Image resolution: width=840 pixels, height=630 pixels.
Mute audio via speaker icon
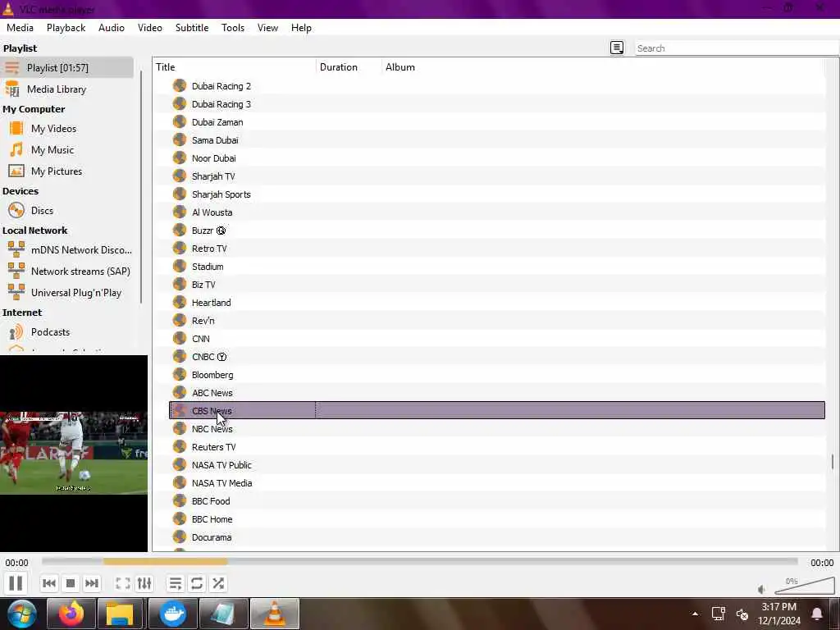pyautogui.click(x=761, y=589)
